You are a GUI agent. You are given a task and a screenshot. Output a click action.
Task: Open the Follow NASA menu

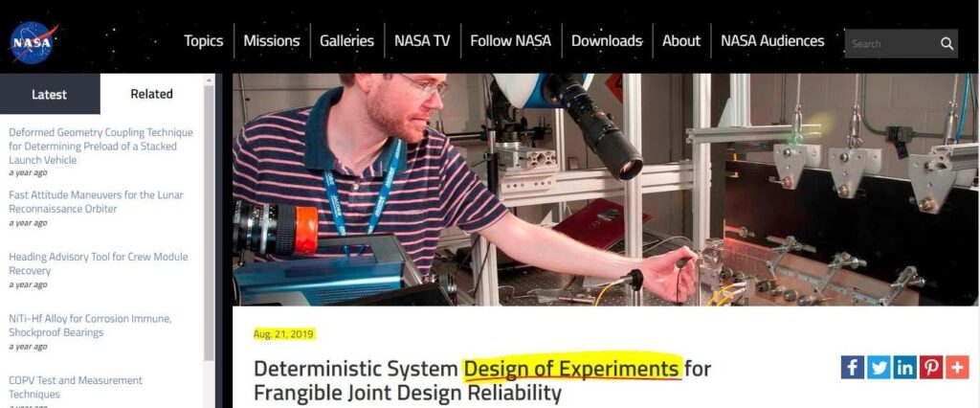(x=510, y=41)
